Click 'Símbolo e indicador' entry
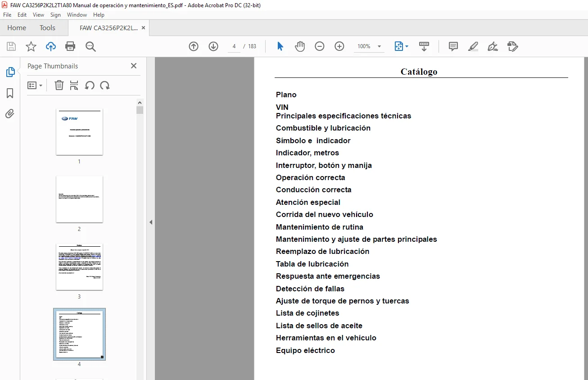Viewport: 588px width, 380px height. [313, 140]
